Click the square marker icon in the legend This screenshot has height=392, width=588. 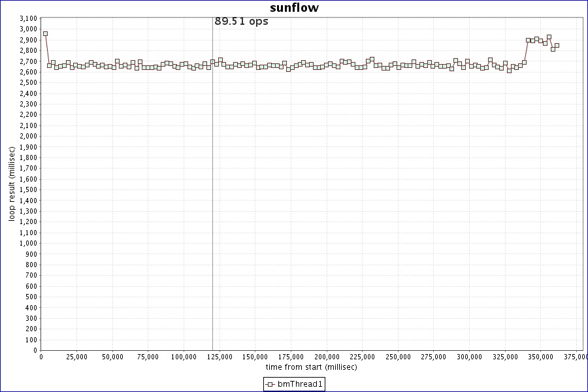270,385
